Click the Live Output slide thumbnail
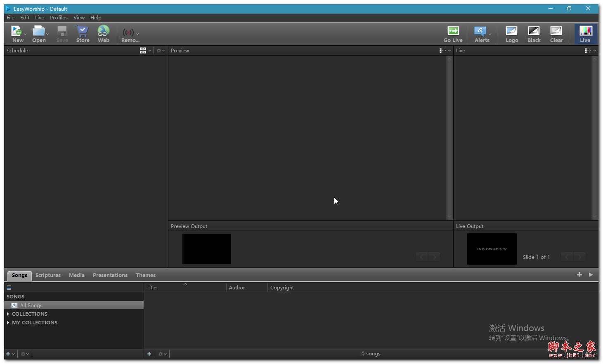 pyautogui.click(x=492, y=249)
